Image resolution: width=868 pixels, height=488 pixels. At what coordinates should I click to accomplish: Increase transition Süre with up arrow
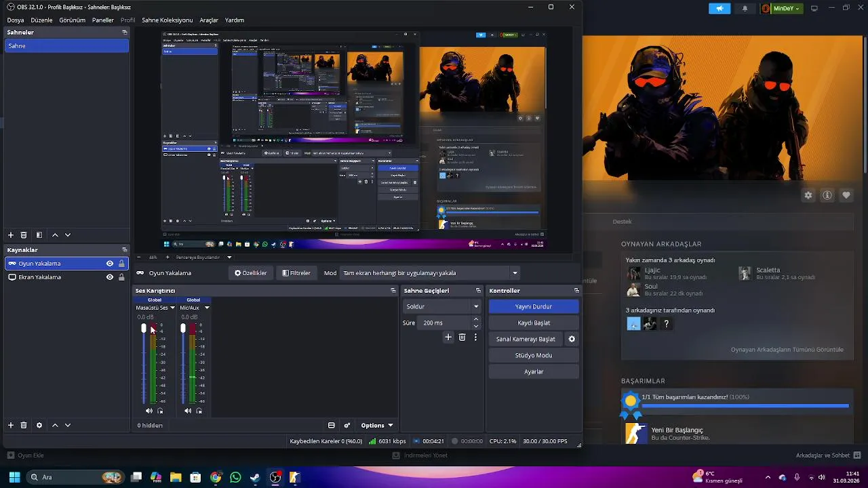point(476,319)
